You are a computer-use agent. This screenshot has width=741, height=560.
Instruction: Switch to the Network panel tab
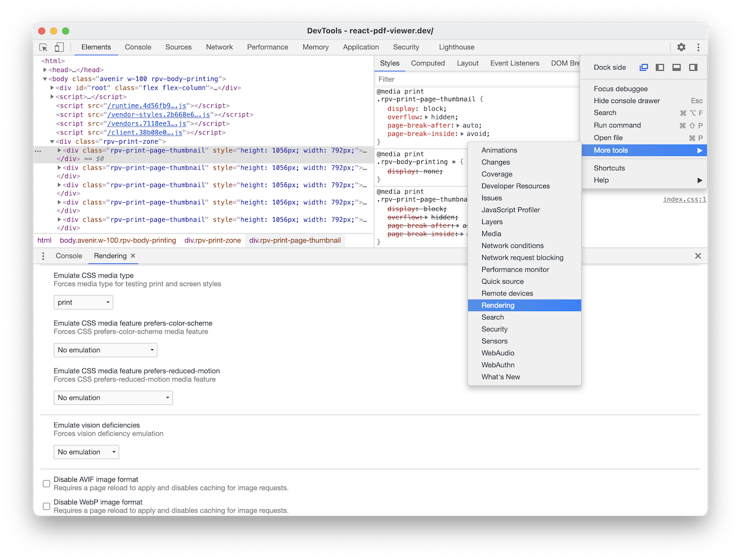(x=219, y=47)
